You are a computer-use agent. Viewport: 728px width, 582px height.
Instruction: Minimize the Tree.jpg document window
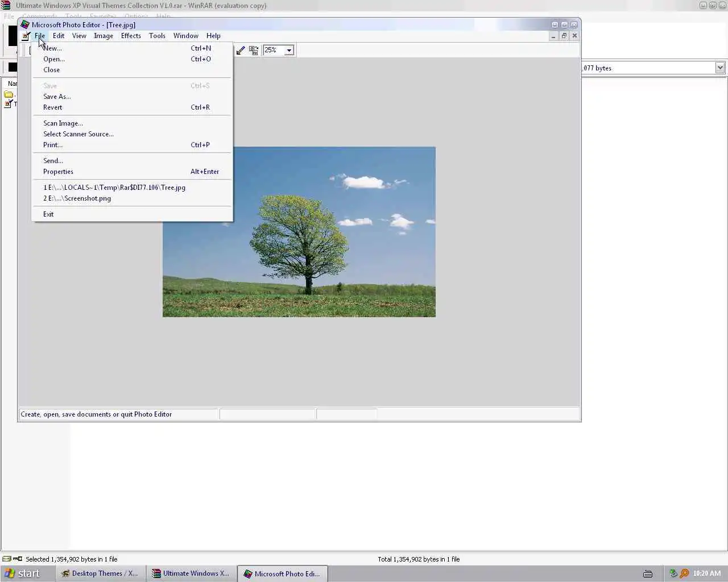point(553,36)
